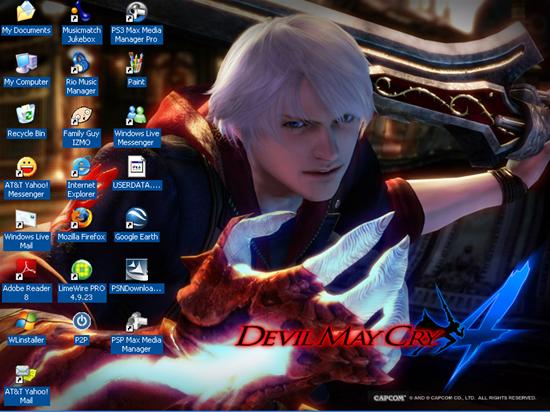Select the P2P power button icon
Viewport: 550px width, 412px height.
[x=81, y=321]
